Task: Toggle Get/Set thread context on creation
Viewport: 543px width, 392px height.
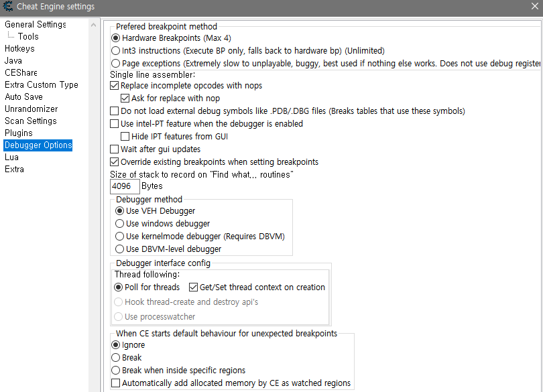Action: click(194, 287)
